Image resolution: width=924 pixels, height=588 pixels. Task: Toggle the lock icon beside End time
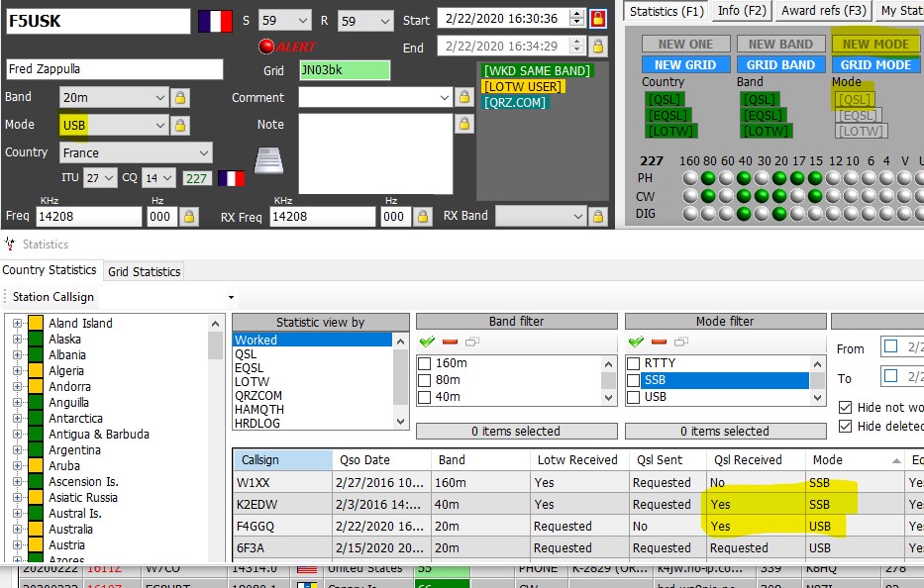click(x=597, y=46)
